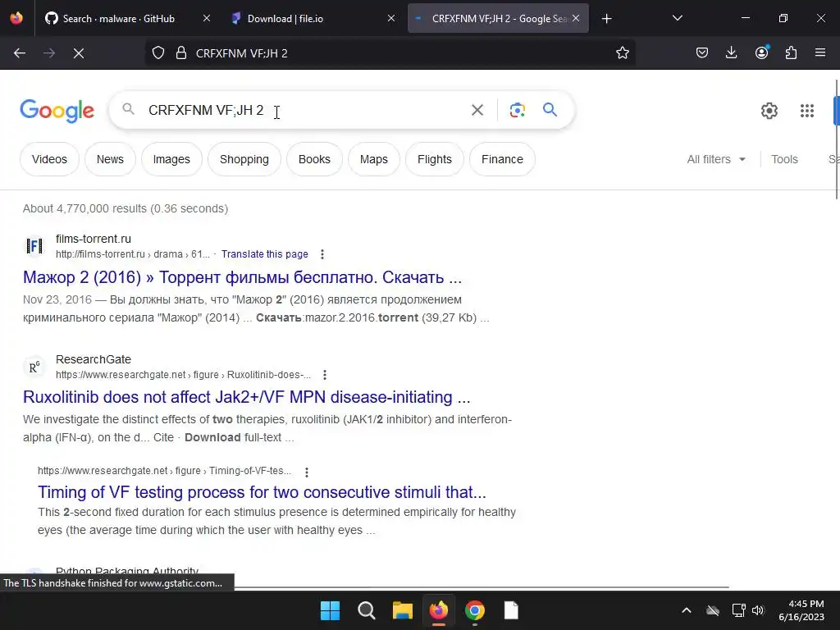Screen dimensions: 840x630
Task: Show hidden system tray icons
Action: [687, 610]
